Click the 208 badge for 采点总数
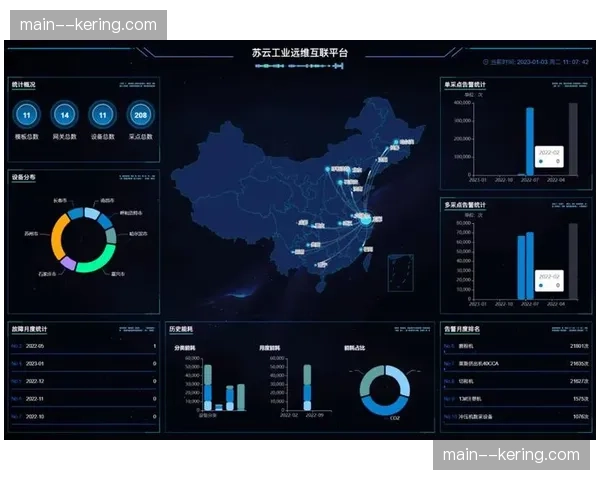 [x=140, y=115]
